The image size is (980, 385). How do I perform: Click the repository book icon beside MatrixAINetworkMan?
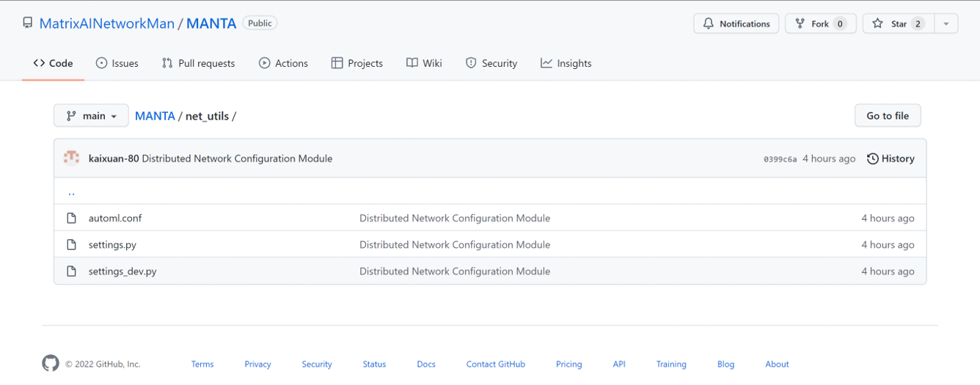click(28, 23)
